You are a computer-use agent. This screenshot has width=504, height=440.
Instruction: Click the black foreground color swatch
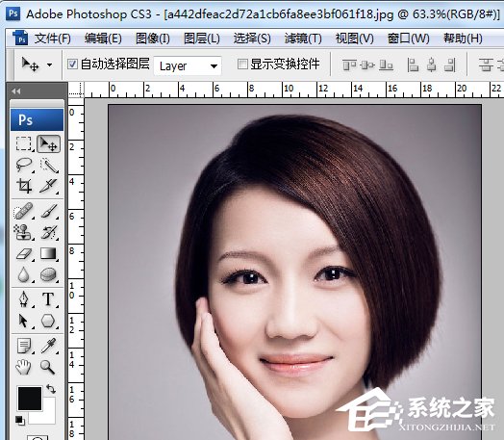tap(30, 399)
